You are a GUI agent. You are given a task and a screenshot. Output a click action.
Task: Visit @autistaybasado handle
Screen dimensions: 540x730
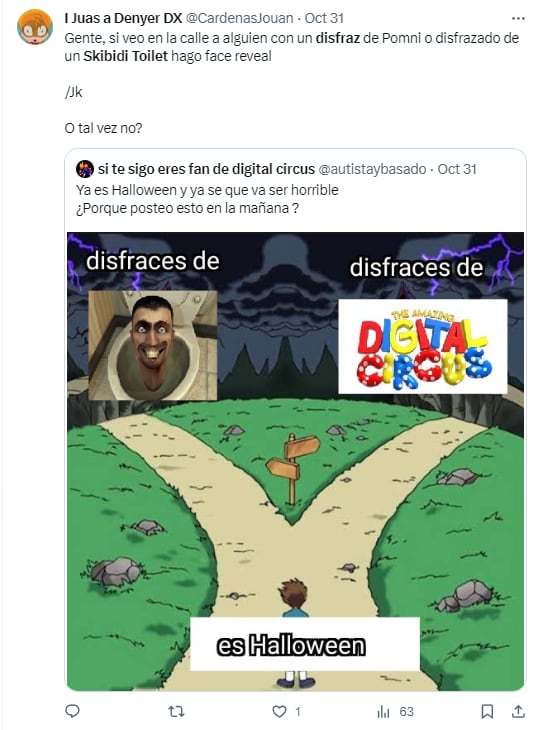pos(372,169)
